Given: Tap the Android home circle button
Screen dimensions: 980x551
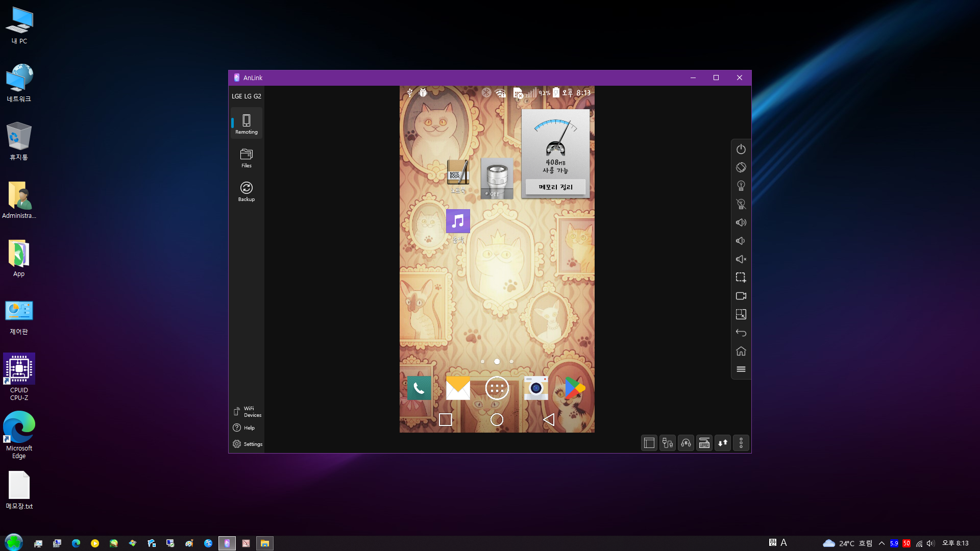Looking at the screenshot, I should (497, 419).
